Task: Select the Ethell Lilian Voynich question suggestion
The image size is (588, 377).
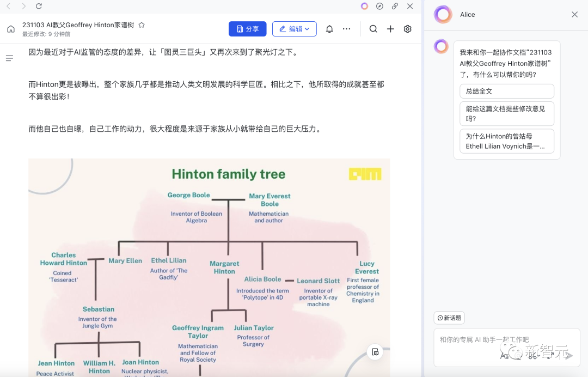Action: (x=506, y=141)
